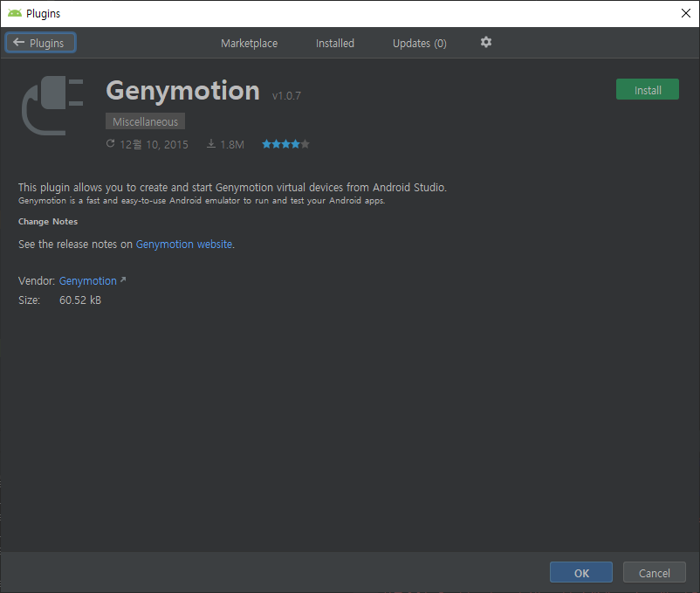Dismiss dialog with Cancel button
Screen dimensions: 700x593
654,572
